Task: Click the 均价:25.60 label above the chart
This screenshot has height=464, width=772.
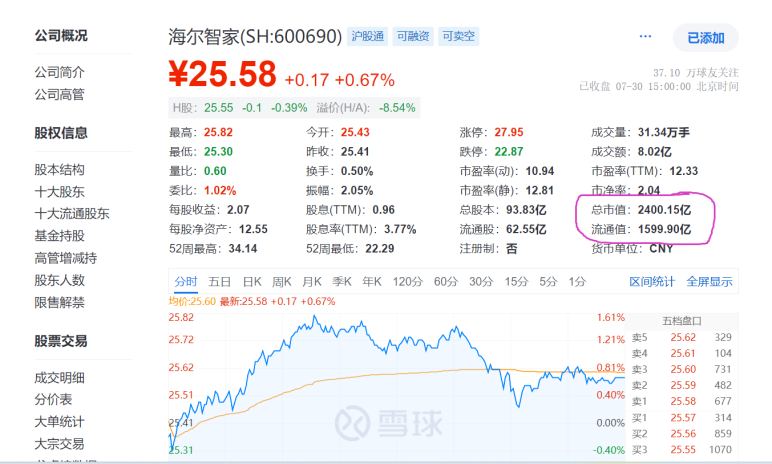Action: click(192, 301)
